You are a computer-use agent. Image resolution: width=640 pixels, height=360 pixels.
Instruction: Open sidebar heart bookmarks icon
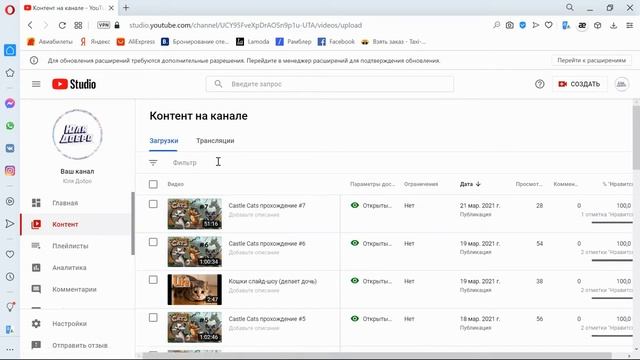point(10,254)
